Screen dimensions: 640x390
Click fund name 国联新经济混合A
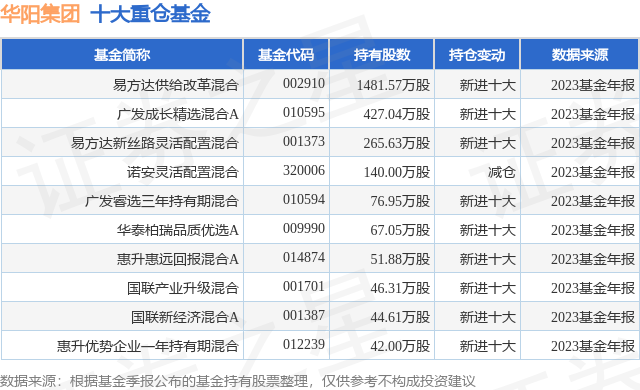tap(184, 317)
